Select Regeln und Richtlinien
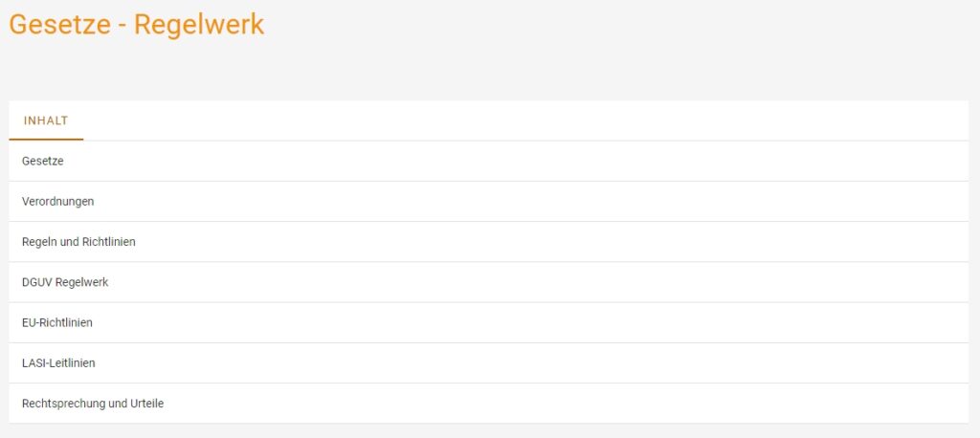980x438 pixels. point(78,242)
